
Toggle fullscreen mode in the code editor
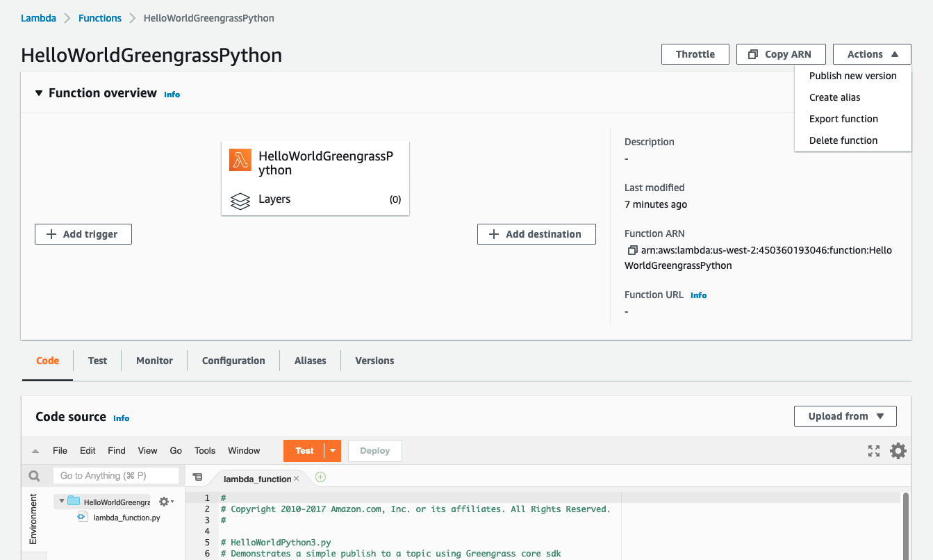(874, 451)
